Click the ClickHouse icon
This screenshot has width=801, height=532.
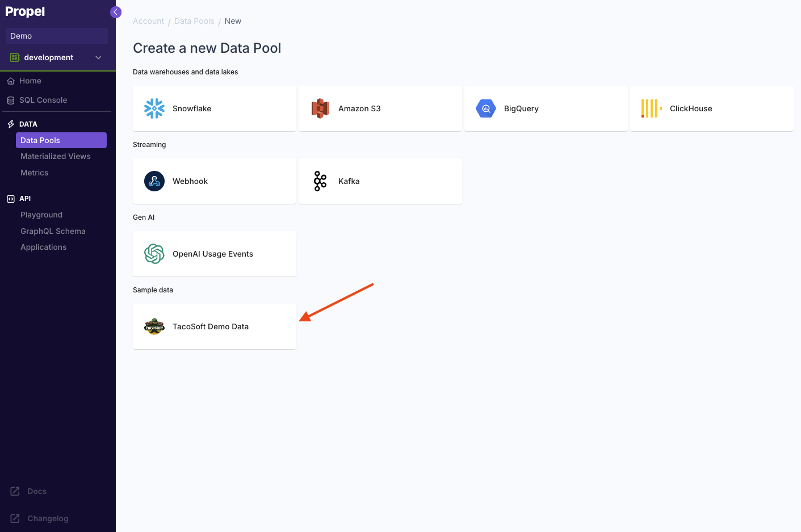651,108
